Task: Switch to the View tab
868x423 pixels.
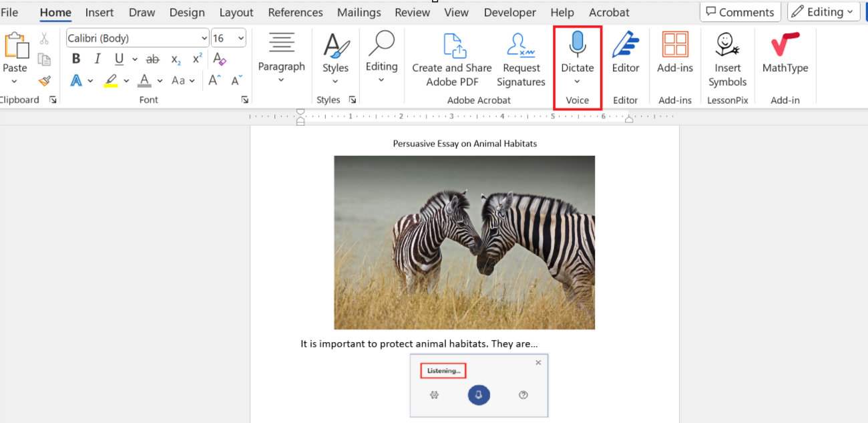Action: pyautogui.click(x=457, y=12)
